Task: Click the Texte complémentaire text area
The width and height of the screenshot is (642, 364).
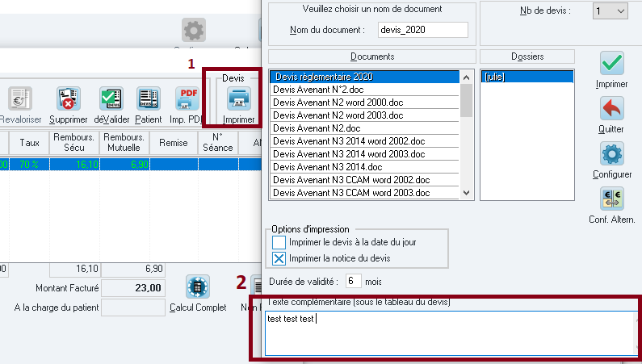Action: click(451, 333)
